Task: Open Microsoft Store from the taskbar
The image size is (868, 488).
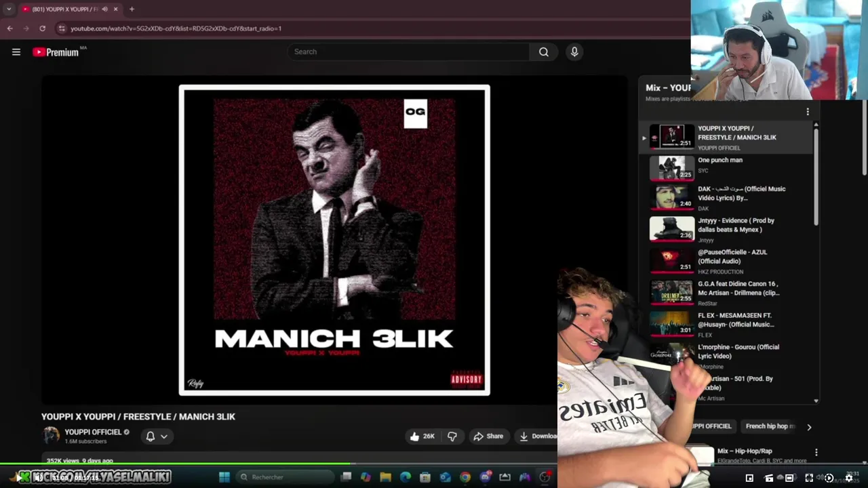Action: tap(425, 477)
